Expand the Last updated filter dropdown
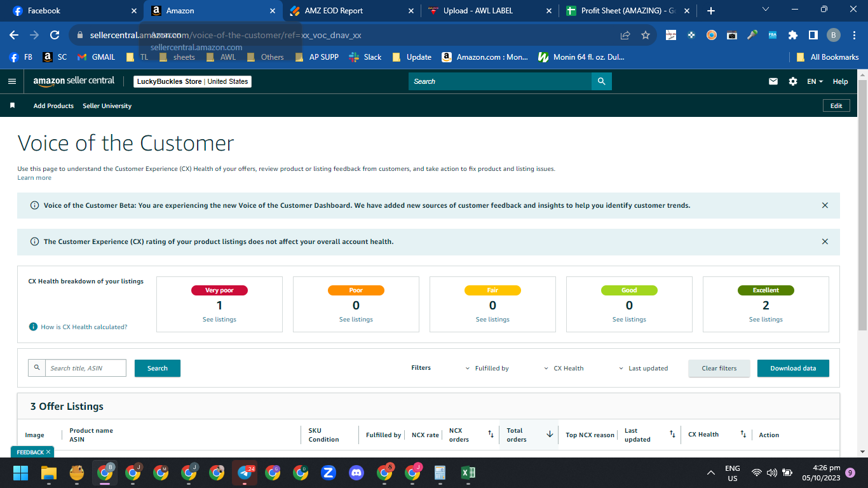The width and height of the screenshot is (868, 488). click(643, 368)
